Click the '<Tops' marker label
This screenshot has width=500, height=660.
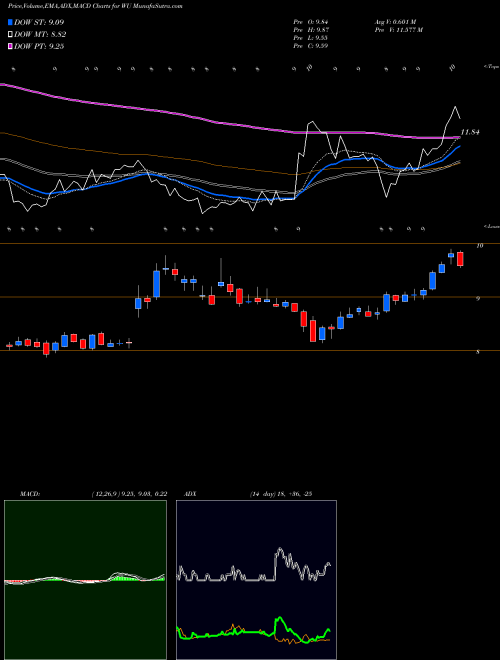492,67
